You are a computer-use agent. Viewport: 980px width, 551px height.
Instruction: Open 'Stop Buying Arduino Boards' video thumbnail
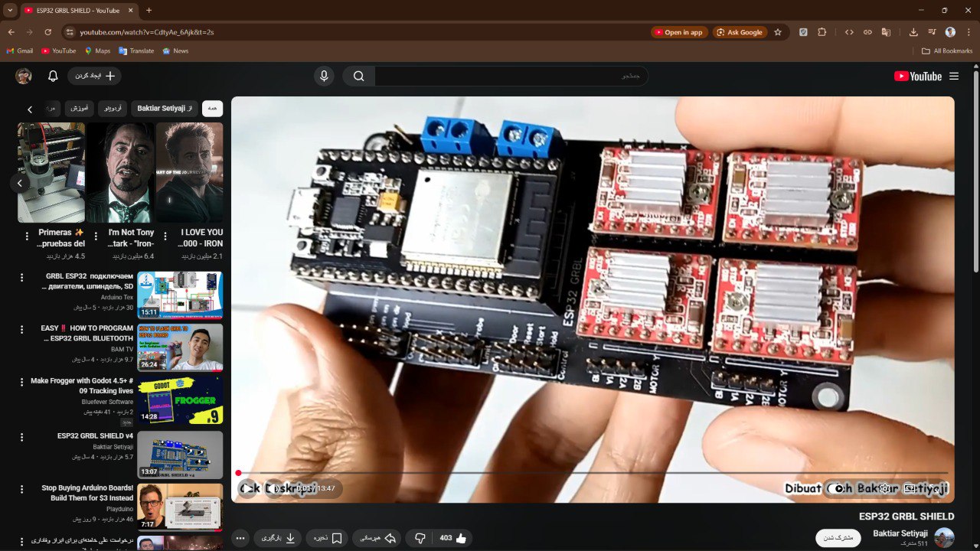pos(180,507)
